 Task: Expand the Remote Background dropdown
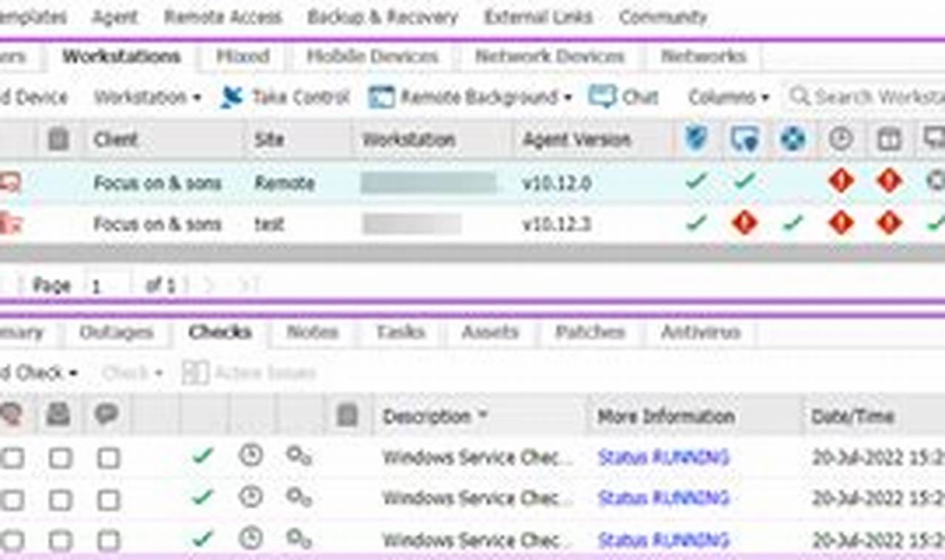pyautogui.click(x=470, y=97)
